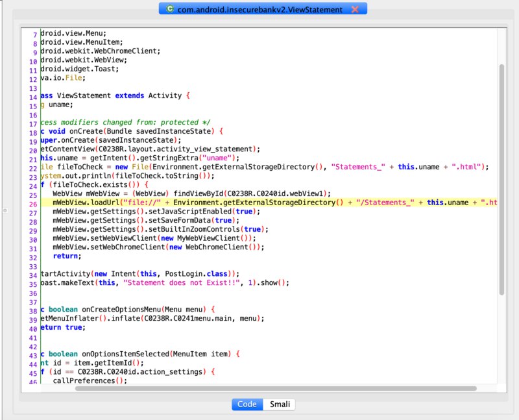
Task: Click line number 38 in gutter
Action: pyautogui.click(x=33, y=311)
